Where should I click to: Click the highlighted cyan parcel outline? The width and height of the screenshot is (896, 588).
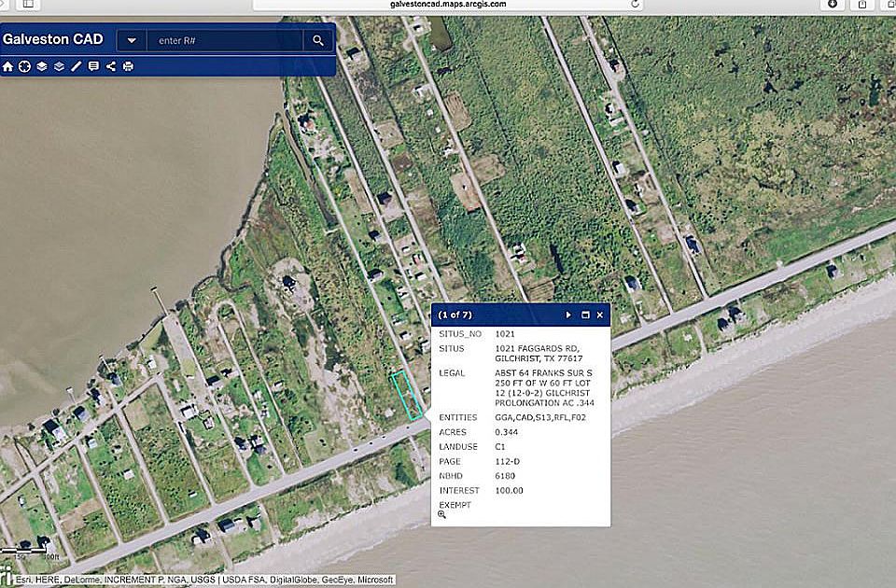[x=405, y=395]
